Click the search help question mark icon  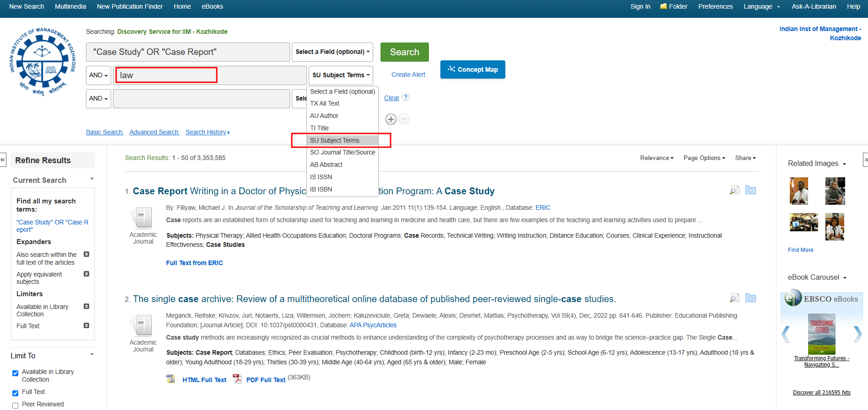pyautogui.click(x=406, y=97)
